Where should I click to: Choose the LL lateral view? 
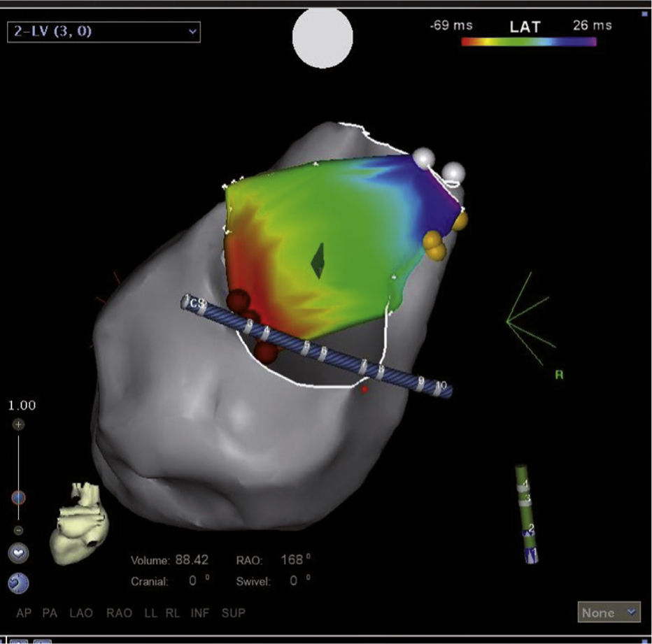tap(151, 613)
